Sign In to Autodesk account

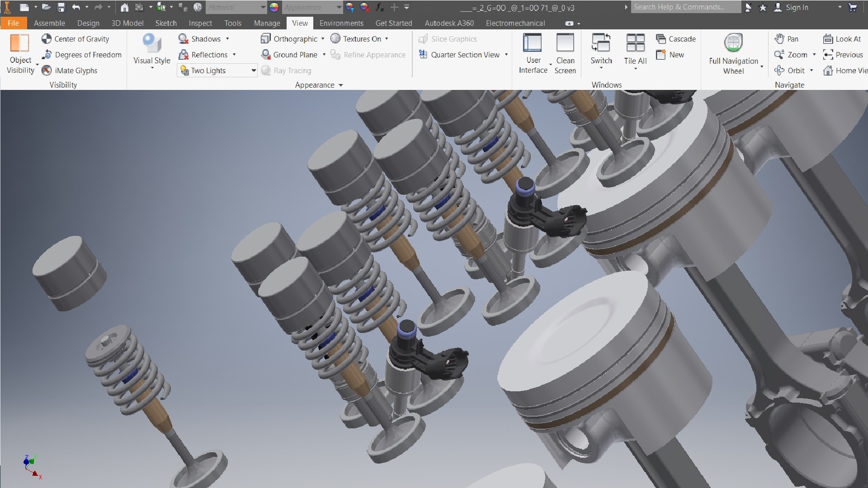791,7
